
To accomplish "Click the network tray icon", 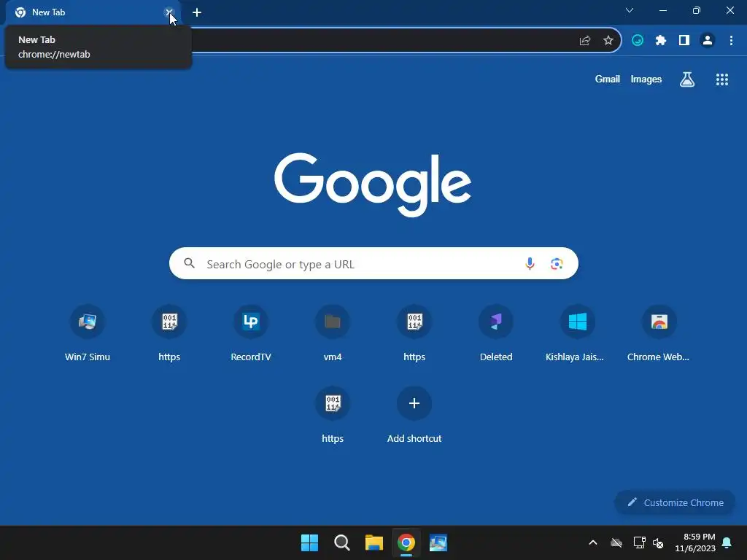I will [x=639, y=542].
